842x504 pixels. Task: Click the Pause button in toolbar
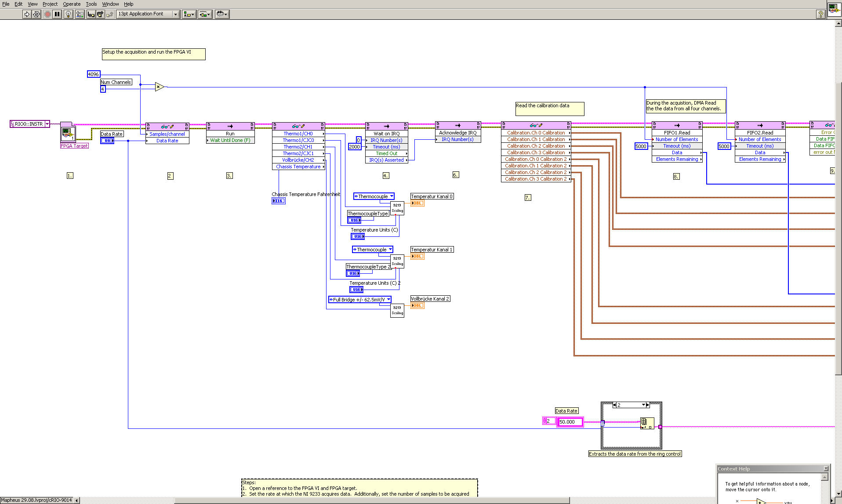coord(57,14)
